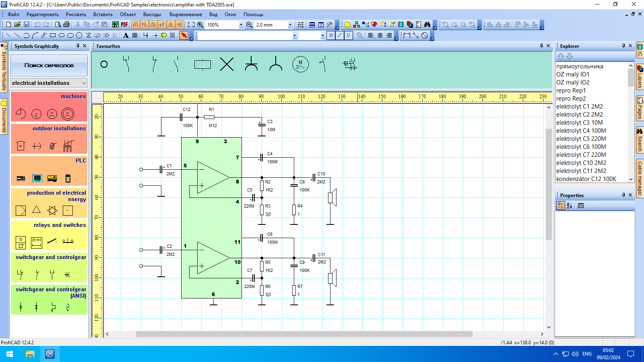Toggle underline text formatting
Screen dimensions: 644x362
[x=348, y=35]
